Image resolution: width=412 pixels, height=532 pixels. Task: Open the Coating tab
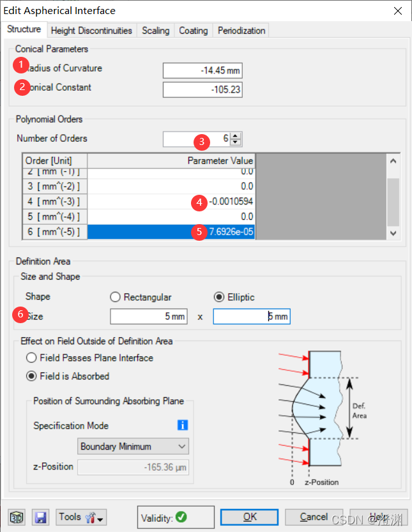coord(193,31)
